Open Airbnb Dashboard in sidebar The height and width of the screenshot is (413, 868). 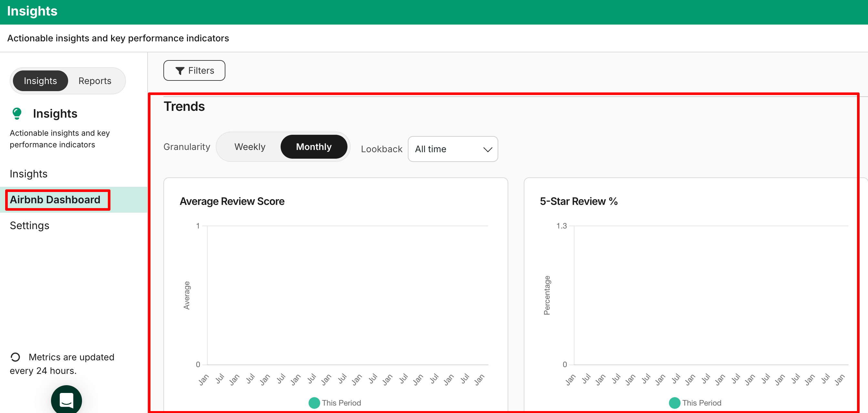click(x=55, y=200)
